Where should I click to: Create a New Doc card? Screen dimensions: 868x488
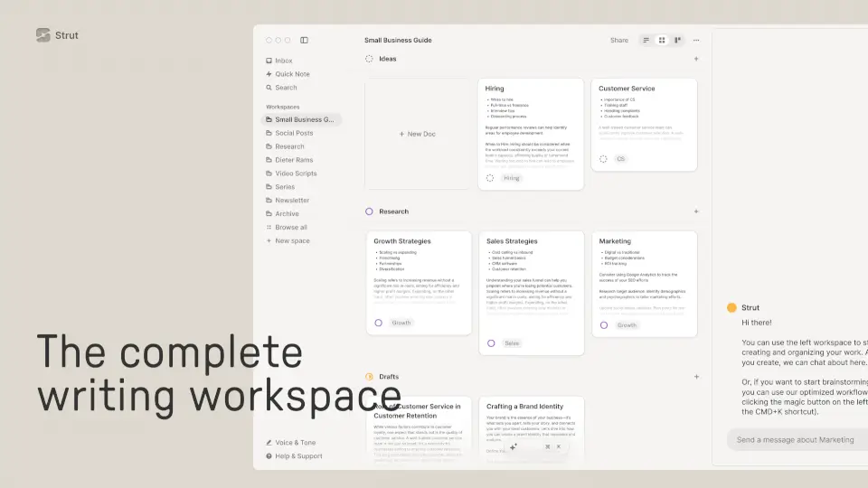point(417,134)
